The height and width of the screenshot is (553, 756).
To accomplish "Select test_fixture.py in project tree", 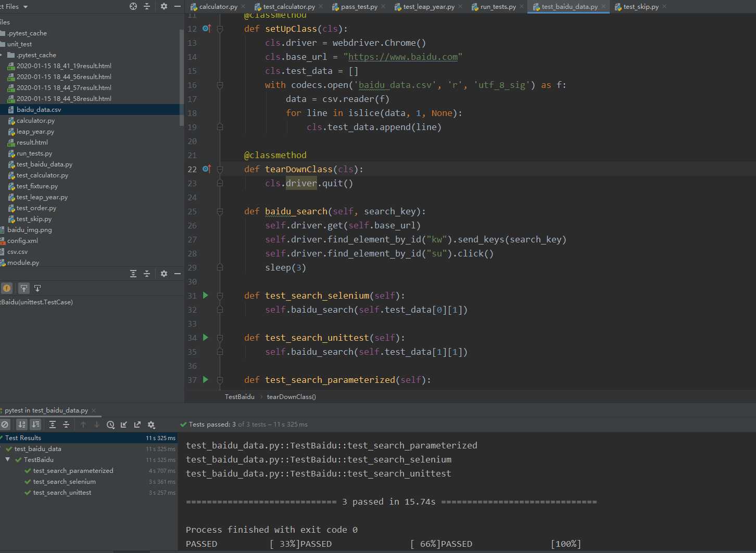I will coord(37,186).
